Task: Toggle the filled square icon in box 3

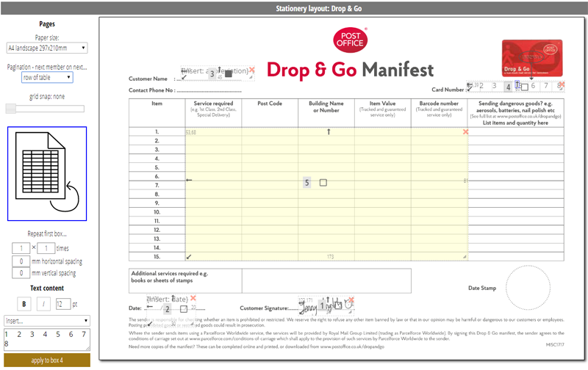Action: pyautogui.click(x=229, y=74)
